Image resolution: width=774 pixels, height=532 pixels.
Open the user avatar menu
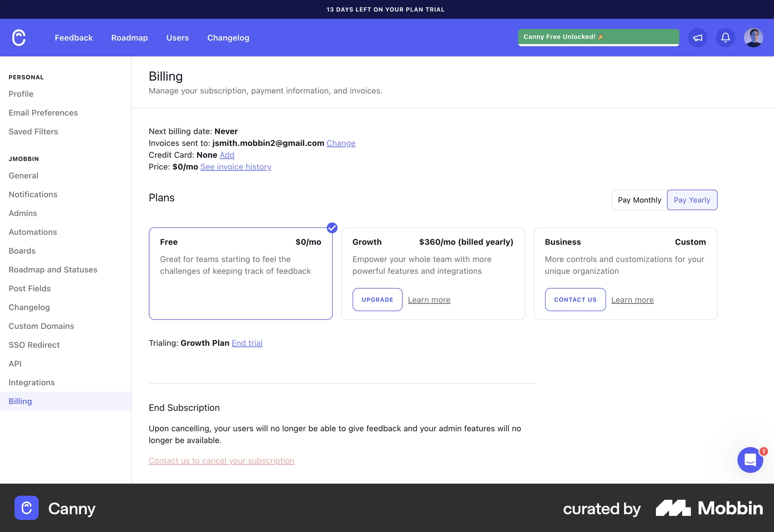click(x=753, y=37)
